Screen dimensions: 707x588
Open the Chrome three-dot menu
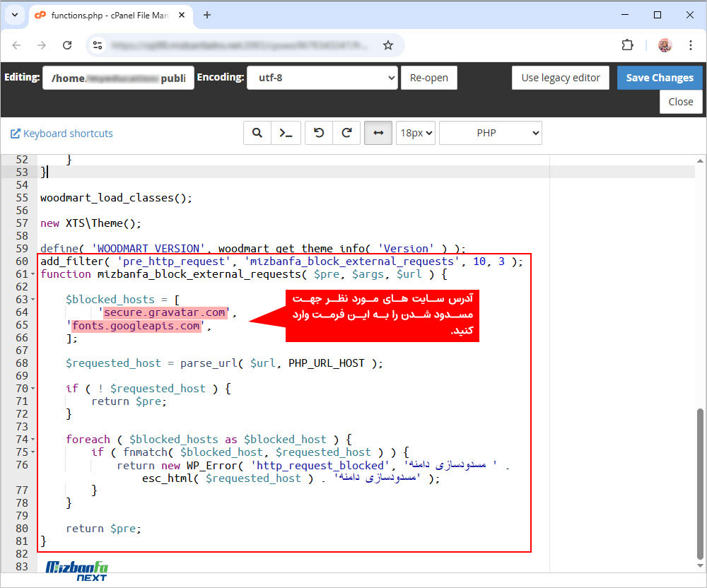[x=691, y=45]
